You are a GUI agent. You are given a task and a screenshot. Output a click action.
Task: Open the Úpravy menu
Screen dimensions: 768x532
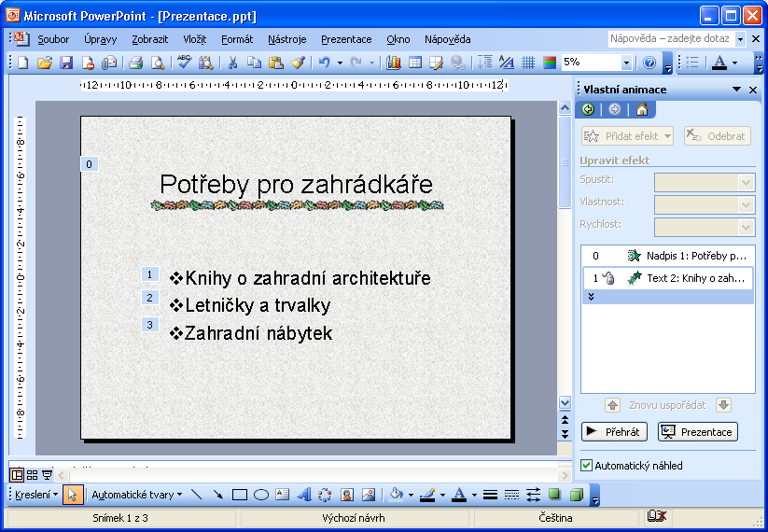(101, 39)
